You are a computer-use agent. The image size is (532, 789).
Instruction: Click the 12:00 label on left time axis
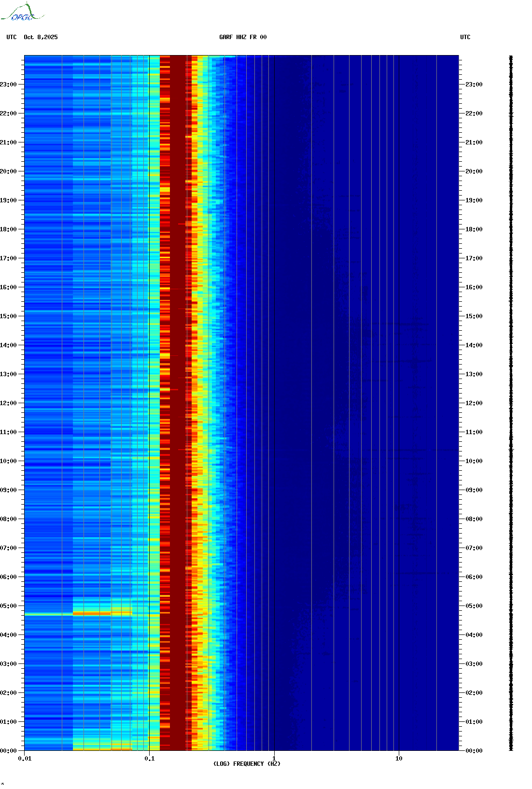[x=8, y=403]
